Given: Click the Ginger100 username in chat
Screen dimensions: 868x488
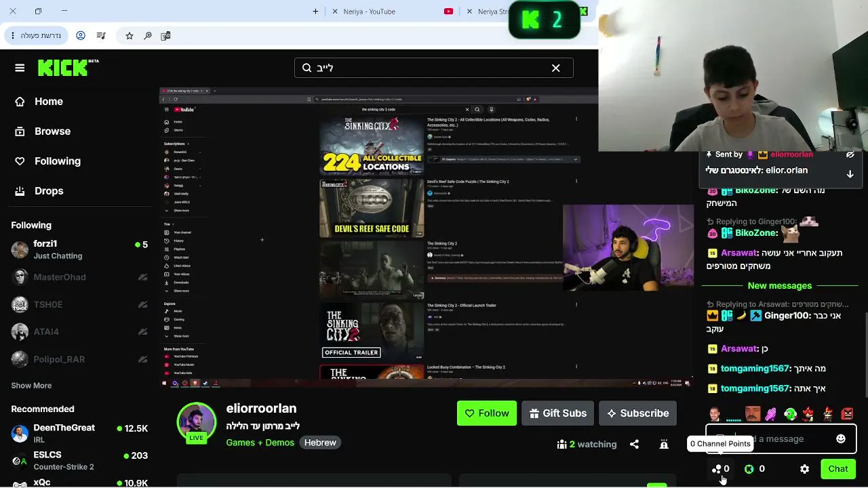Looking at the screenshot, I should [x=787, y=316].
